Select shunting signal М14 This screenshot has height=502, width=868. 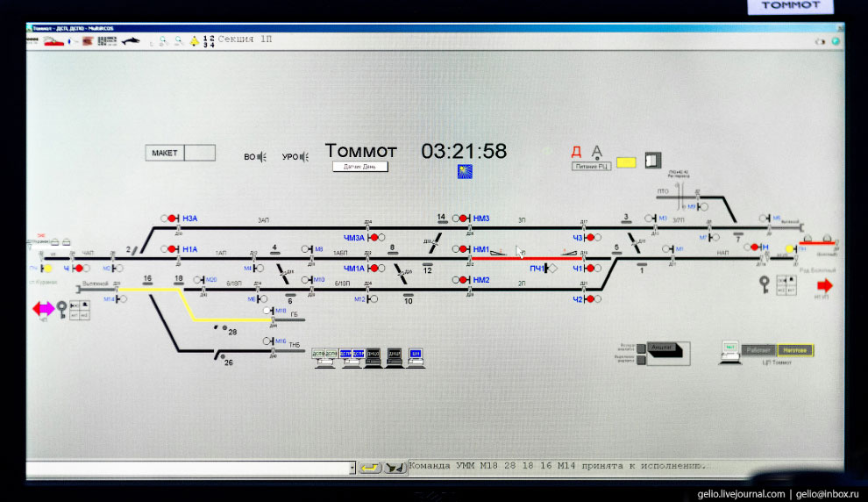click(x=115, y=299)
